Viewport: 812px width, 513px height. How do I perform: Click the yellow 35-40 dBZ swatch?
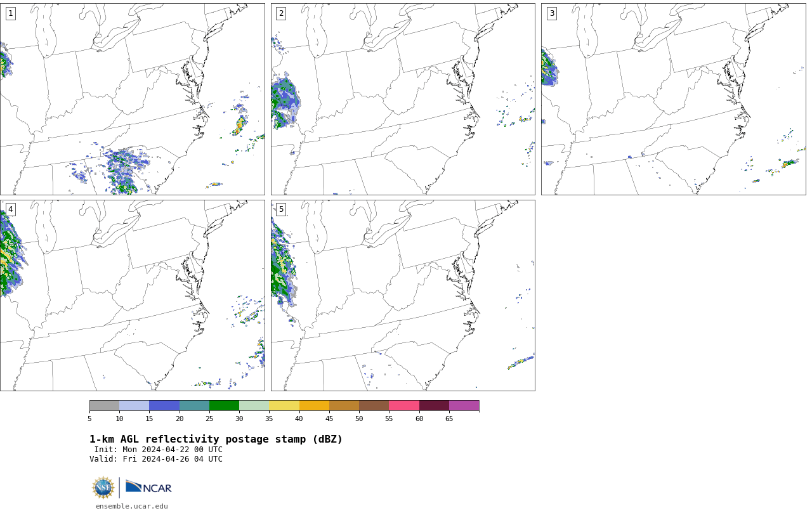[x=284, y=406]
